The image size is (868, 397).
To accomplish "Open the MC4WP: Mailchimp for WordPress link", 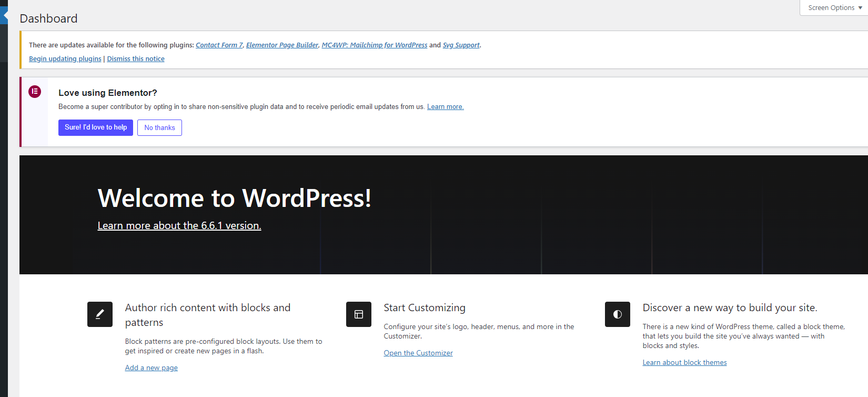I will [375, 45].
